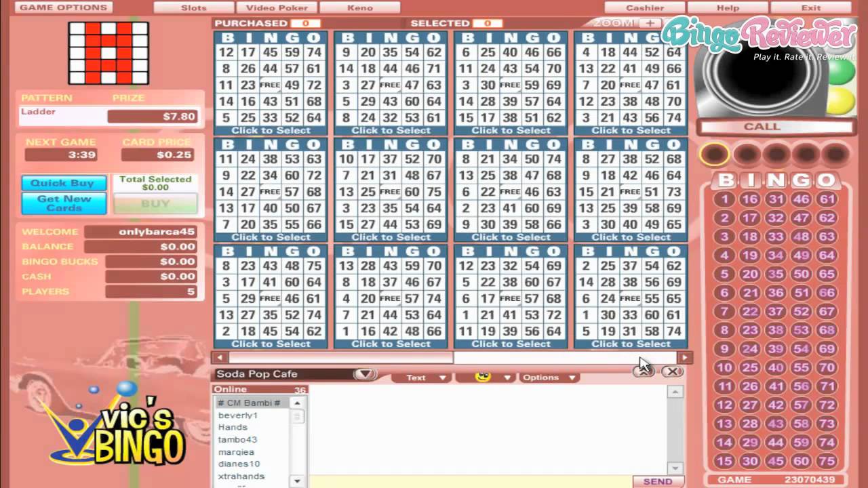This screenshot has width=868, height=488.
Task: Select user beverly1 in online list
Action: click(x=252, y=415)
